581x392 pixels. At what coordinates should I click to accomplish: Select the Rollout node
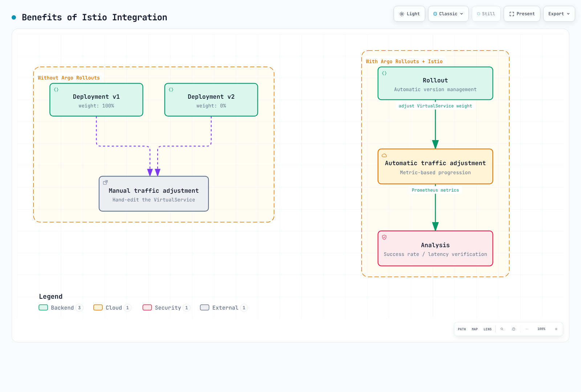(435, 83)
